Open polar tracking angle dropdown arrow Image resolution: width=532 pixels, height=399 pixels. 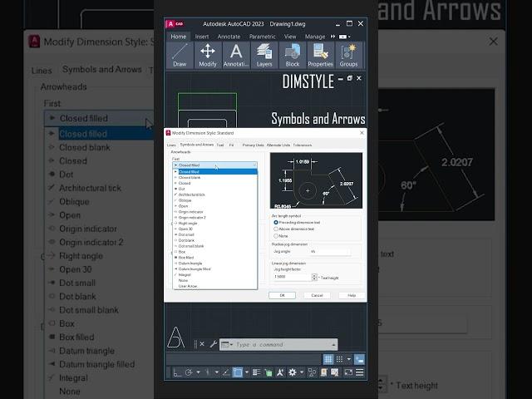point(198,372)
